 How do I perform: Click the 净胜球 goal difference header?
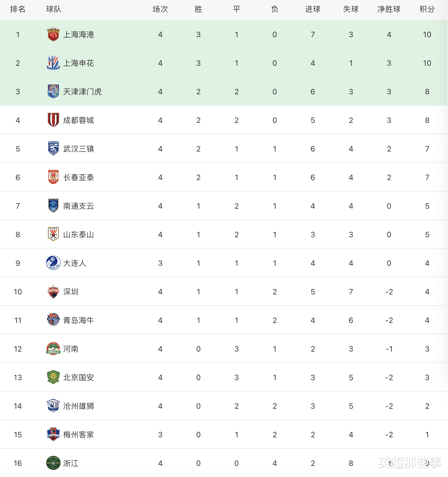click(x=389, y=9)
